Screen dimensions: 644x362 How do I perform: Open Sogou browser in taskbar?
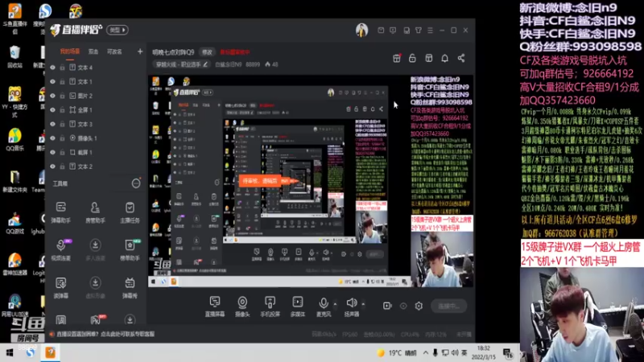coord(30,352)
